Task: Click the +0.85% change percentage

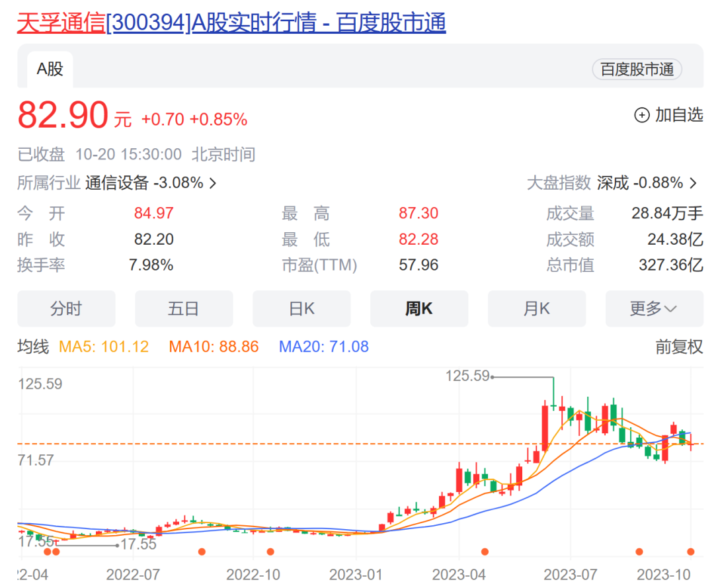Action: coord(219,120)
